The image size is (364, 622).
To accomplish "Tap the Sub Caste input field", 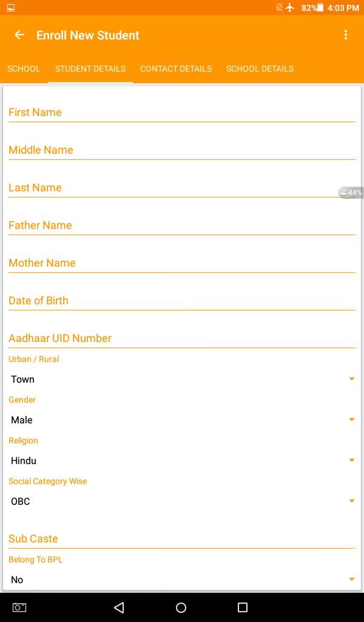I will tap(181, 539).
